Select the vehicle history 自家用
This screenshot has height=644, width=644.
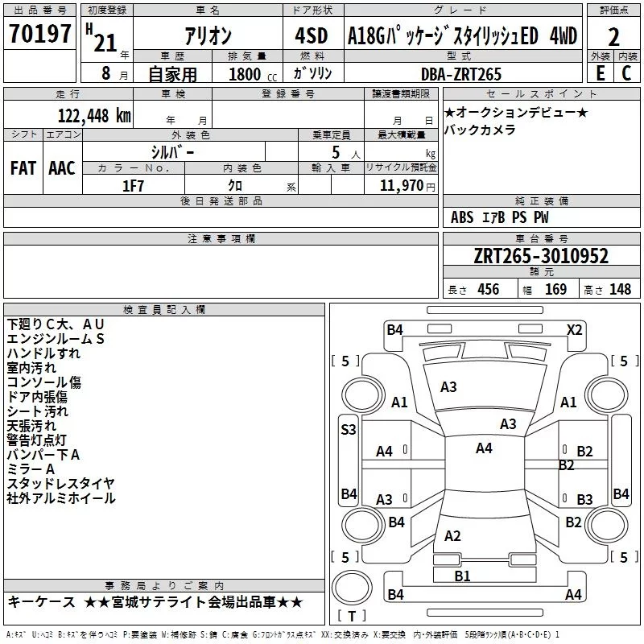[x=172, y=74]
